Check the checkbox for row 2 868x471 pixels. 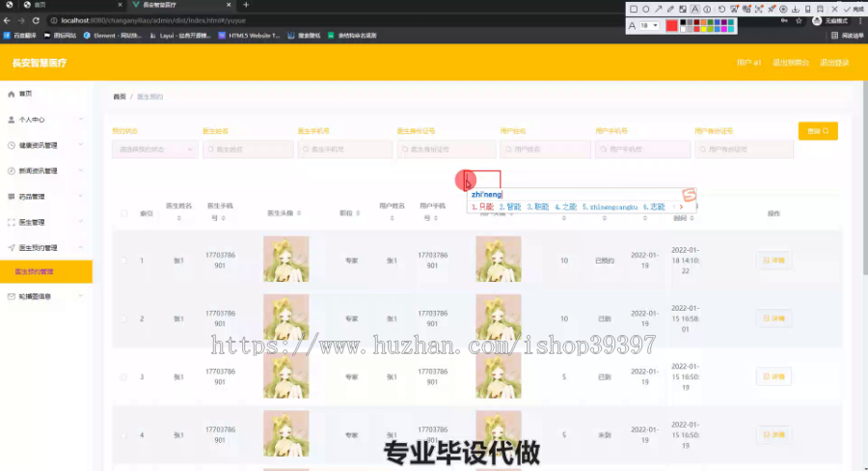click(124, 319)
